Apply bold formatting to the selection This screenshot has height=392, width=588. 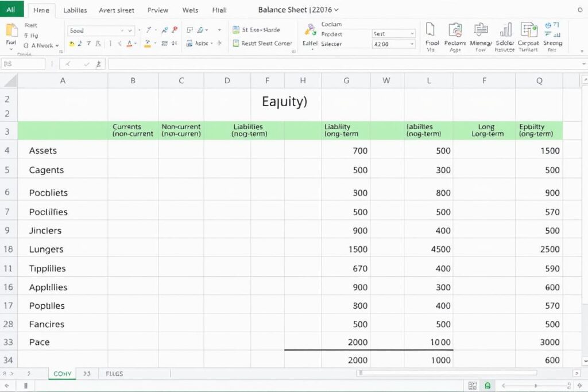[79, 43]
